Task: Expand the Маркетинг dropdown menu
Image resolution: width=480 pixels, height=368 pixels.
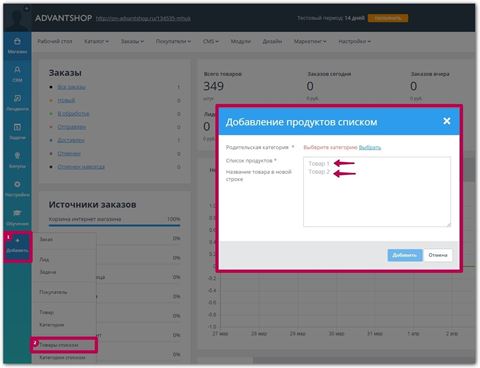Action: tap(310, 41)
